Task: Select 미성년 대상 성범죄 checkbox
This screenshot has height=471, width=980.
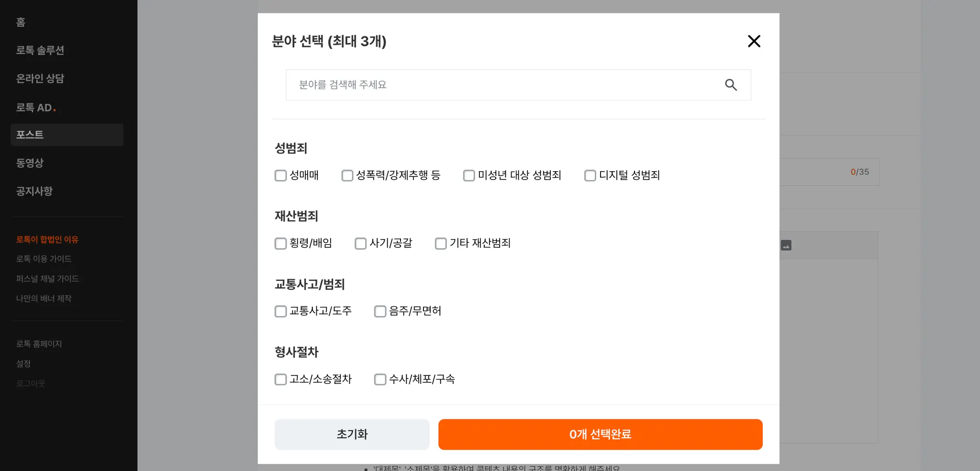Action: click(469, 175)
